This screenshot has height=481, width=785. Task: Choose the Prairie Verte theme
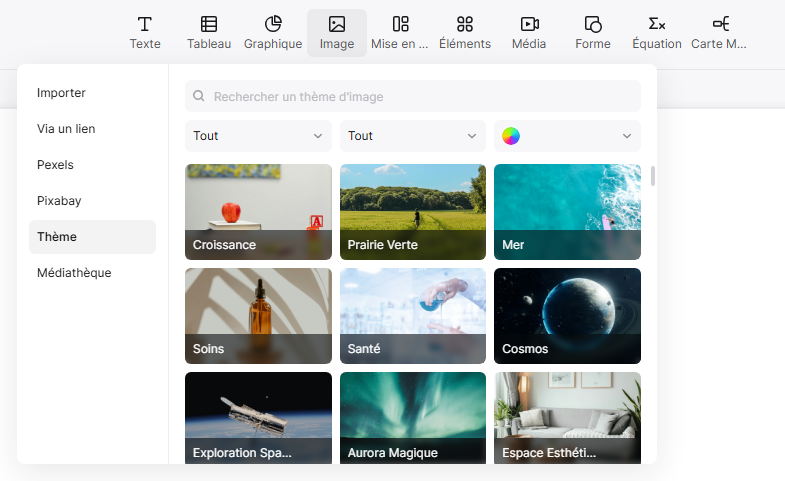tap(413, 212)
